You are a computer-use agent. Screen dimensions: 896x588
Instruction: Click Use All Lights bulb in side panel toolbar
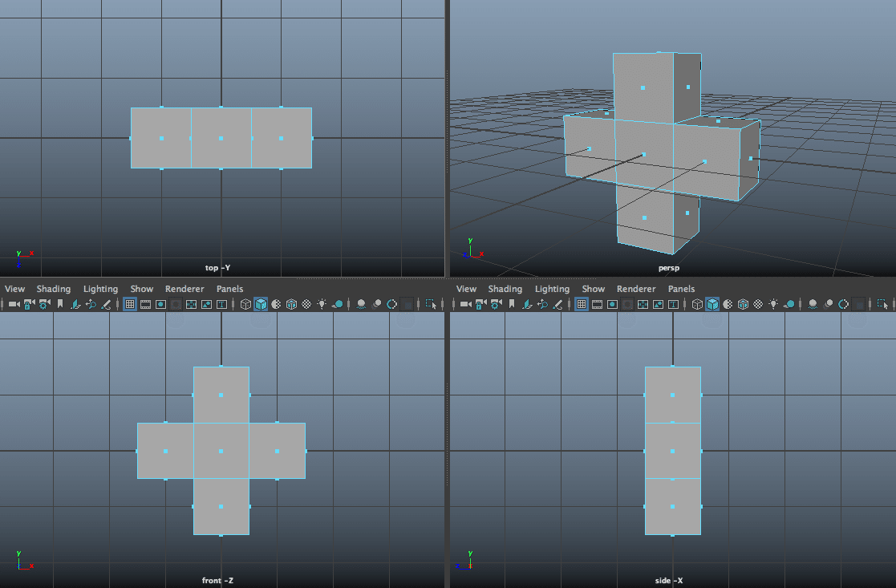click(774, 304)
